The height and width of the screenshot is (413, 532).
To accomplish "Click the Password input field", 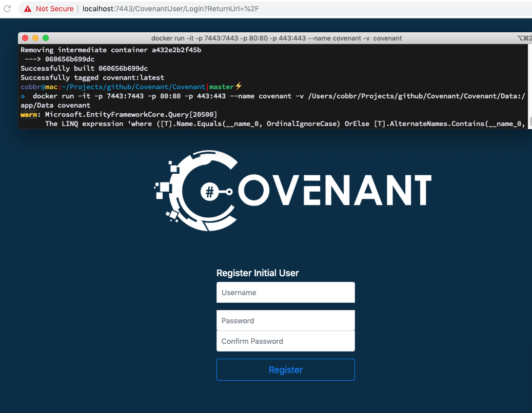I will pos(285,320).
